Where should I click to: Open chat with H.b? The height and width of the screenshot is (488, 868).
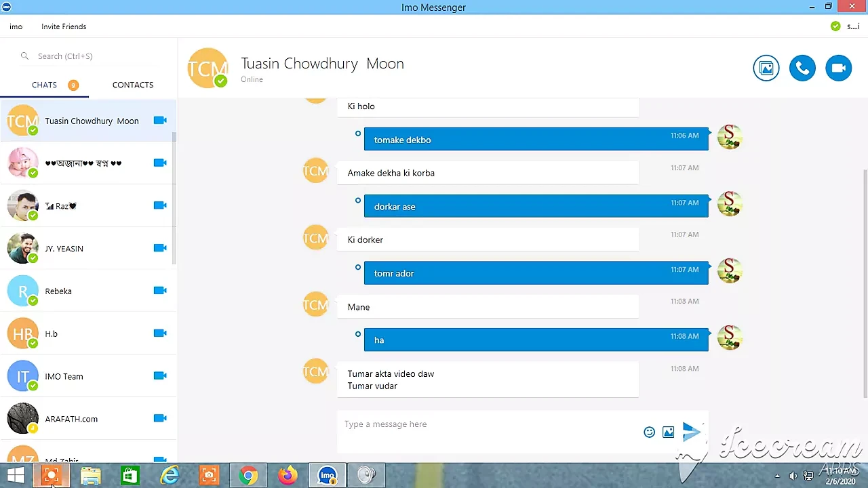click(x=88, y=333)
